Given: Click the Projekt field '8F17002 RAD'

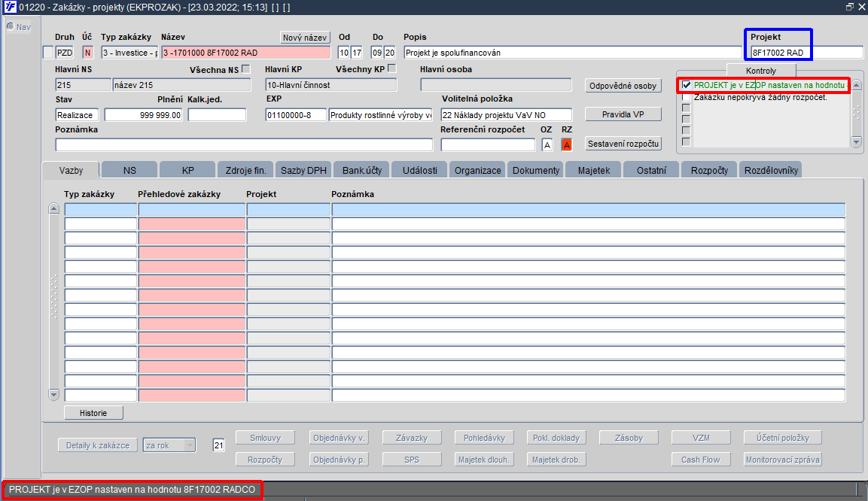Looking at the screenshot, I should click(x=806, y=53).
